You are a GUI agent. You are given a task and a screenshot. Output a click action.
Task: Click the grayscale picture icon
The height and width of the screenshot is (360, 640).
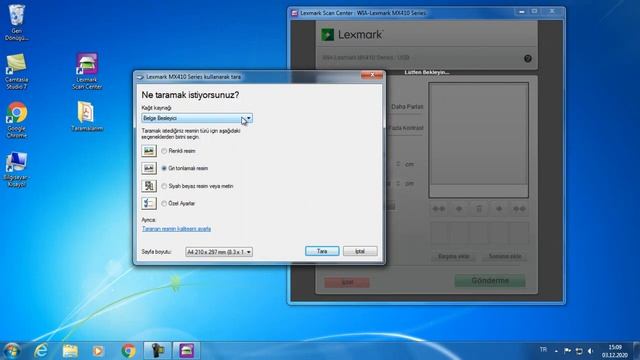click(x=149, y=168)
